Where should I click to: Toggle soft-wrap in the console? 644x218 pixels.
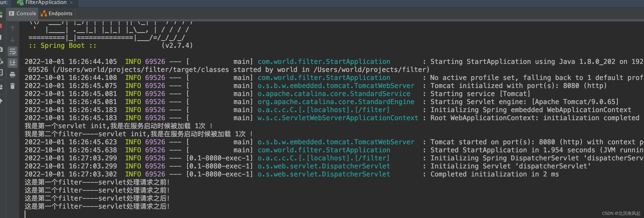click(12, 52)
